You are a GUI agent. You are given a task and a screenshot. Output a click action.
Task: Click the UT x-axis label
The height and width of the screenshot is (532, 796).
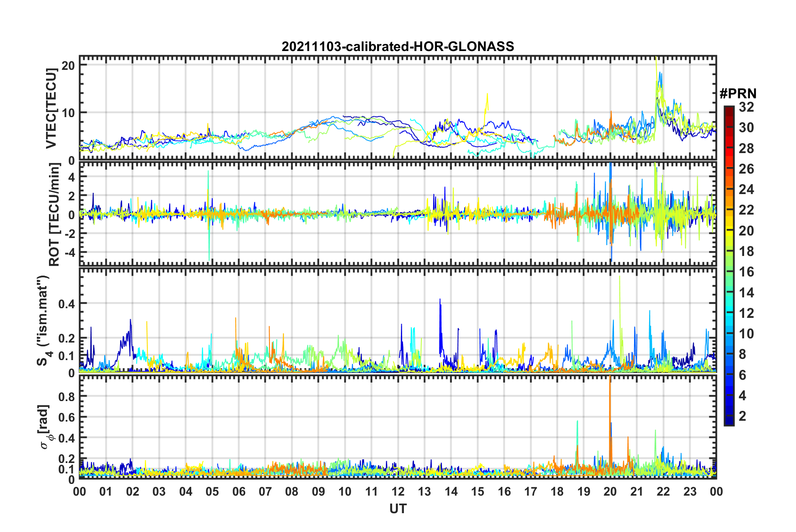point(398,509)
